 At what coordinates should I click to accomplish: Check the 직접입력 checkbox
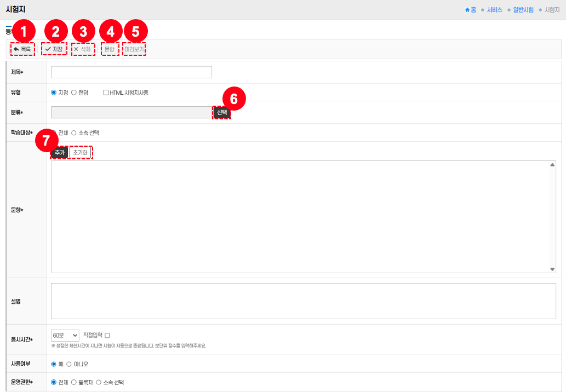[x=107, y=335]
